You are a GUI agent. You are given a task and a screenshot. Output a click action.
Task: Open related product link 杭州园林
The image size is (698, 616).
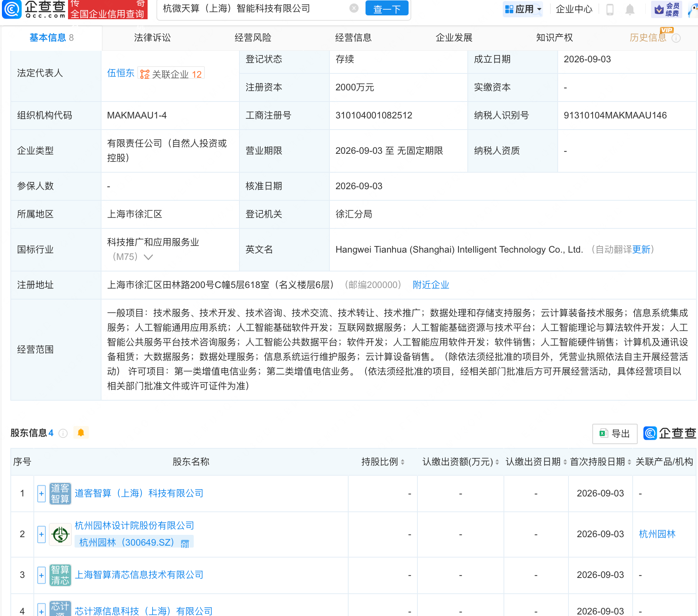point(657,534)
